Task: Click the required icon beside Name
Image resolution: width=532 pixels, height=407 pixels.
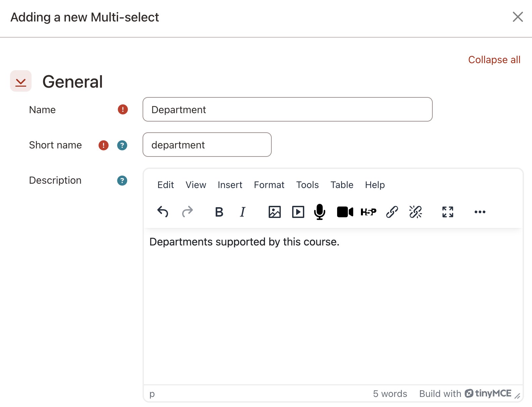Action: click(123, 109)
